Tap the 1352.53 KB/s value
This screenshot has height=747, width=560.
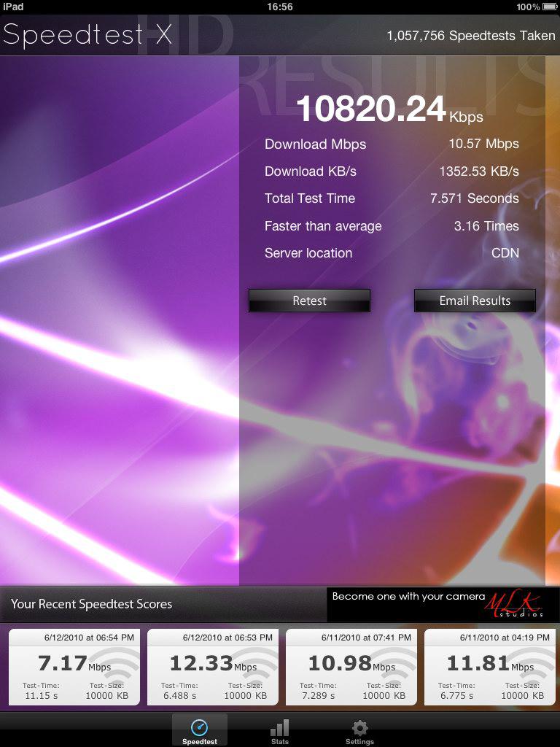tap(479, 171)
